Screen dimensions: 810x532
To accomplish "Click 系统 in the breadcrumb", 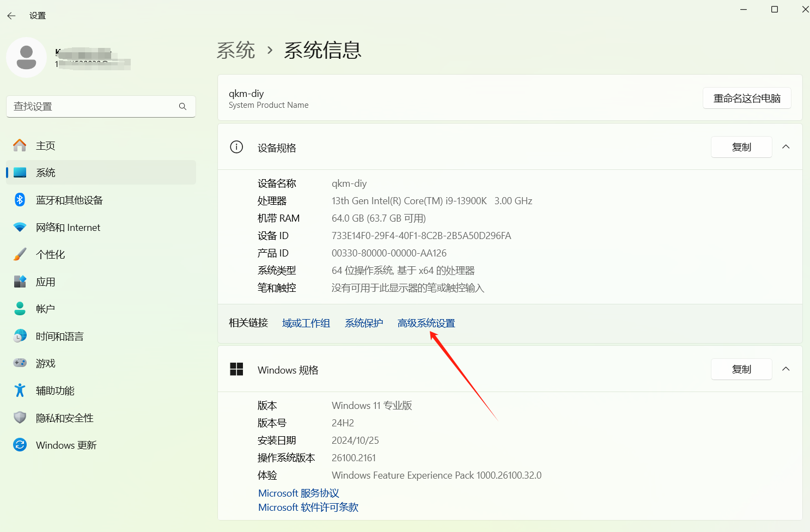I will click(236, 51).
